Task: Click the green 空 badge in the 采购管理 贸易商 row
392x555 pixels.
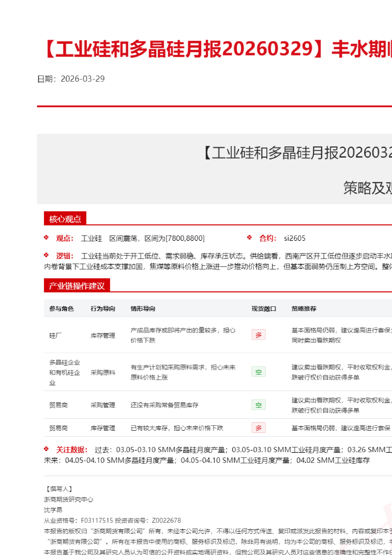Action: 258,405
